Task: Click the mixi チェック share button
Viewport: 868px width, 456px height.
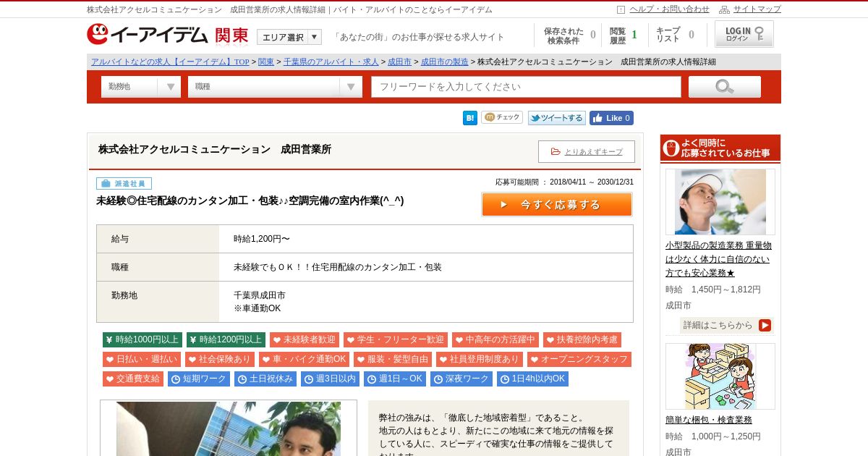Action: click(x=502, y=117)
